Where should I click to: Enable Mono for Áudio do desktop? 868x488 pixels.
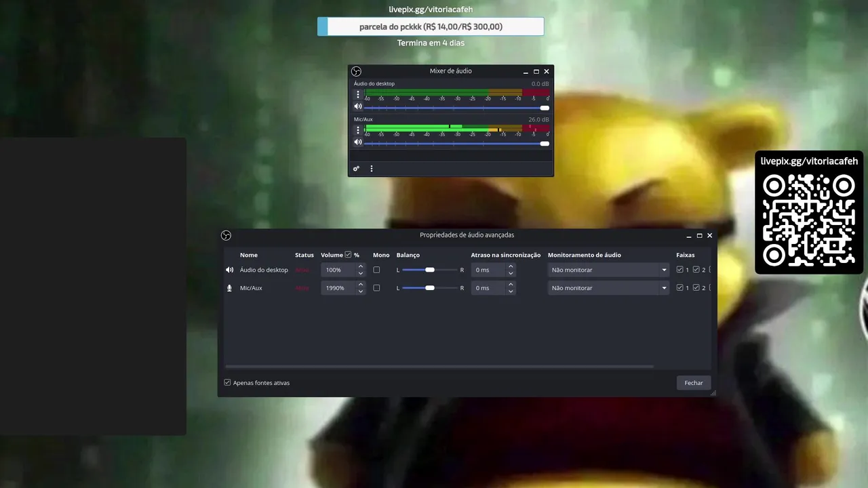pyautogui.click(x=376, y=270)
